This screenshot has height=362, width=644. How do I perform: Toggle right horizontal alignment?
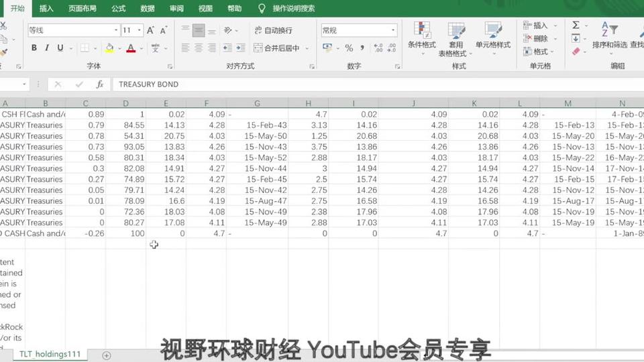tap(211, 48)
